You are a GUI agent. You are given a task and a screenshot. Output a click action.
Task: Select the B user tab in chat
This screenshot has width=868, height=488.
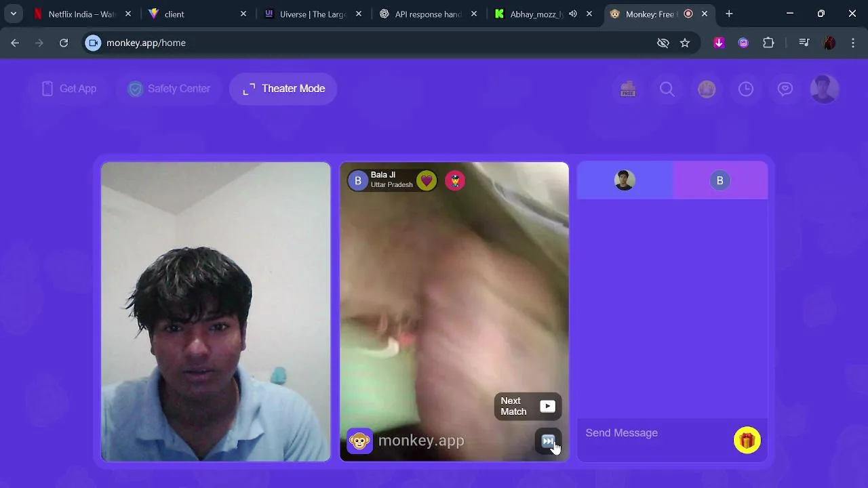[x=720, y=180]
